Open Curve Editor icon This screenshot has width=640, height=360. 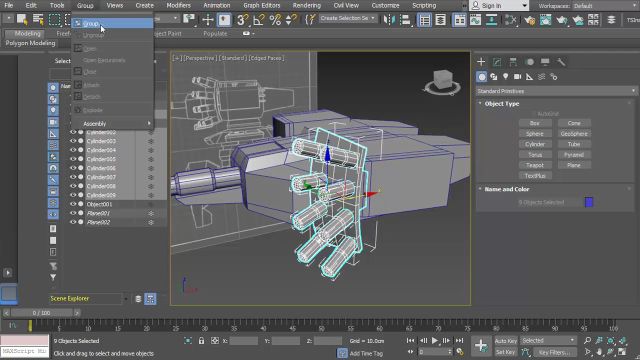coord(476,19)
